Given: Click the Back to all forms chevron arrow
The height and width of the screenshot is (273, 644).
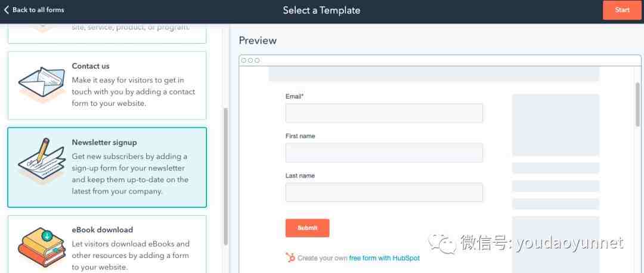Looking at the screenshot, I should [6, 10].
